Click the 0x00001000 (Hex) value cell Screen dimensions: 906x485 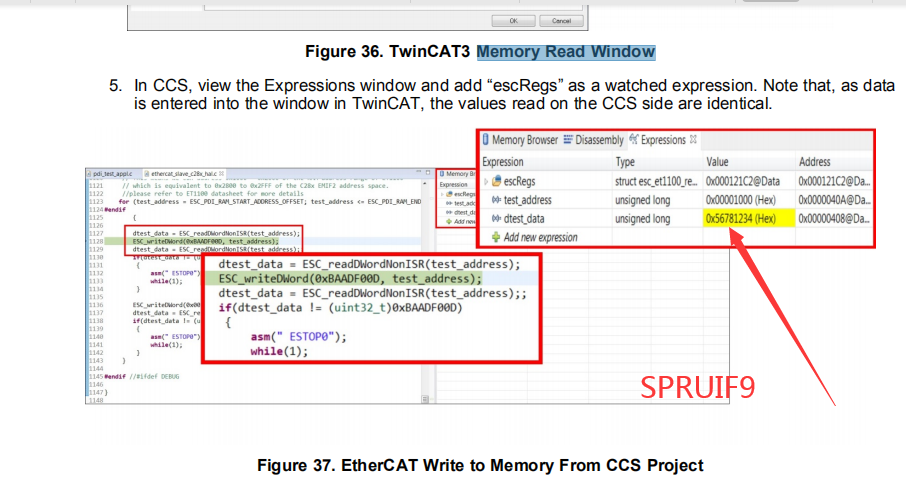(741, 200)
